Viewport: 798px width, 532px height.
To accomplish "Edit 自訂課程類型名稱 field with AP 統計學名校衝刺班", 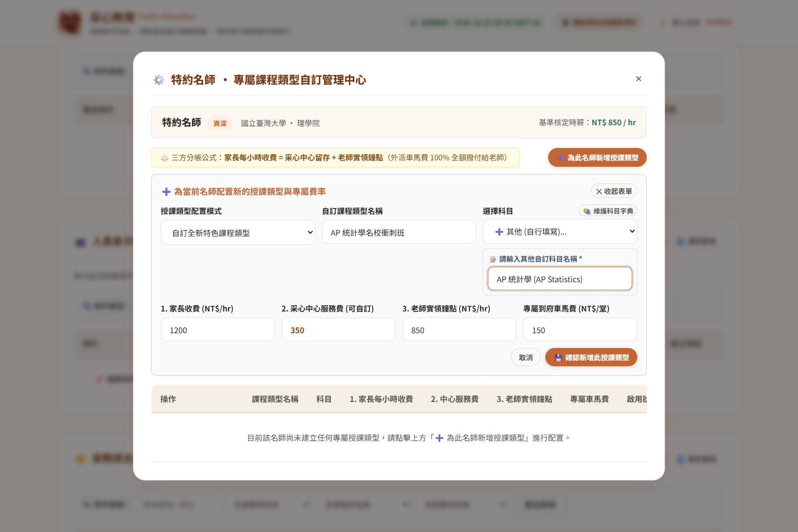I will [399, 233].
